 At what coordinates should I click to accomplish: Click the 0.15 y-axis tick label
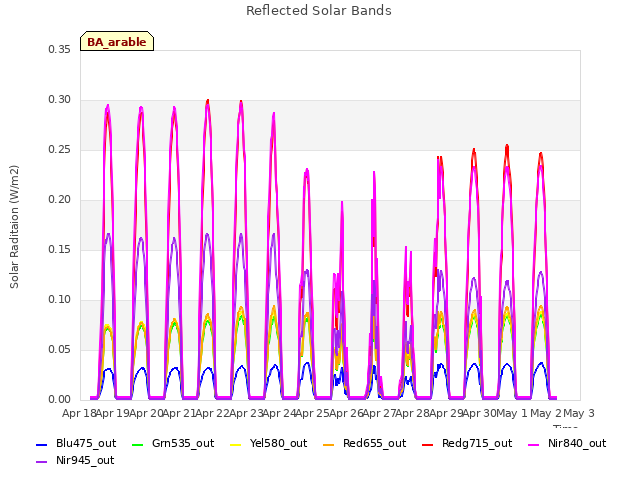(60, 249)
